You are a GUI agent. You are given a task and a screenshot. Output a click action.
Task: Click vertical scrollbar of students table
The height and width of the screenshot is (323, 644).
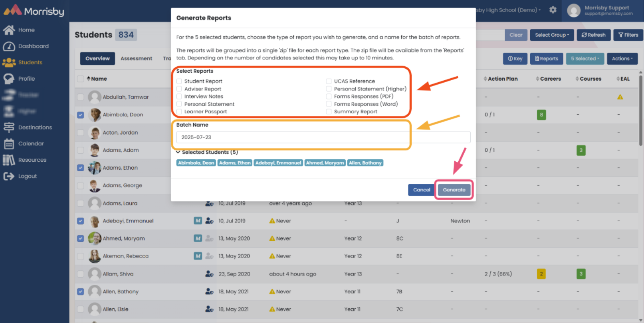click(640, 111)
